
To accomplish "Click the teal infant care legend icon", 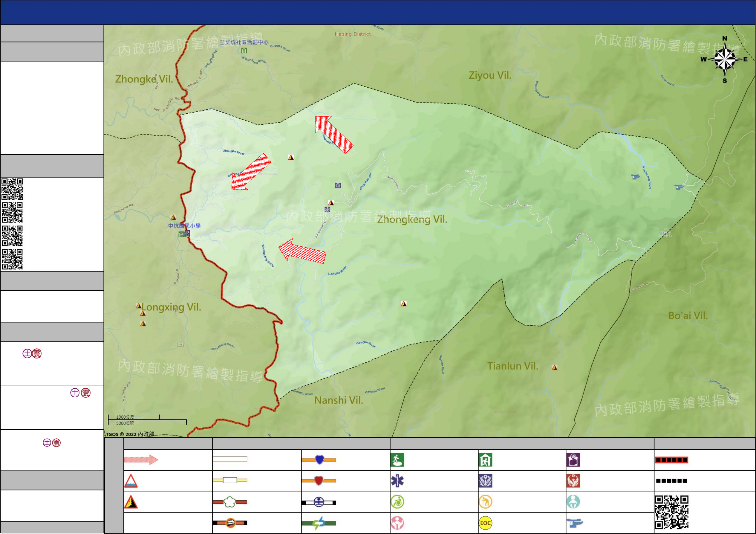I will [x=573, y=502].
